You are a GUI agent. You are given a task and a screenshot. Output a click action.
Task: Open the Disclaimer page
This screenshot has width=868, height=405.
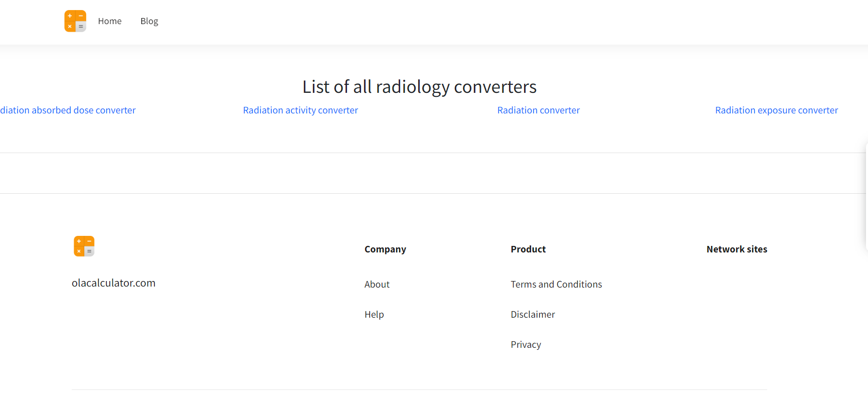point(533,314)
